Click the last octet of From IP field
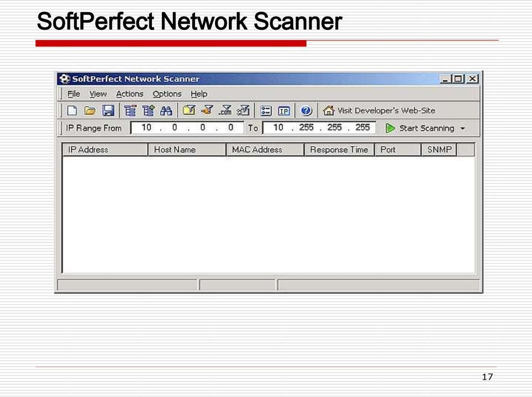This screenshot has width=532, height=397. [x=231, y=127]
